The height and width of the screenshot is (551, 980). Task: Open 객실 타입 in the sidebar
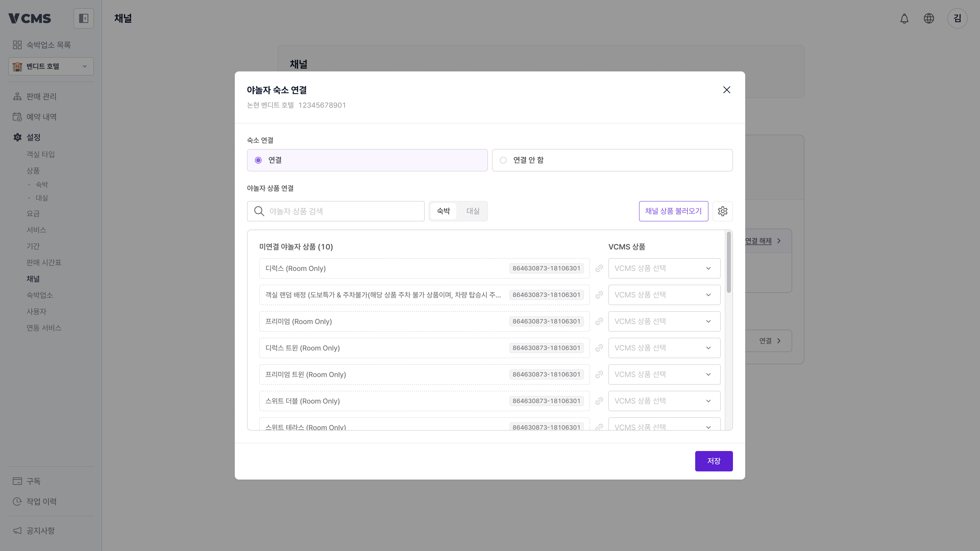40,154
